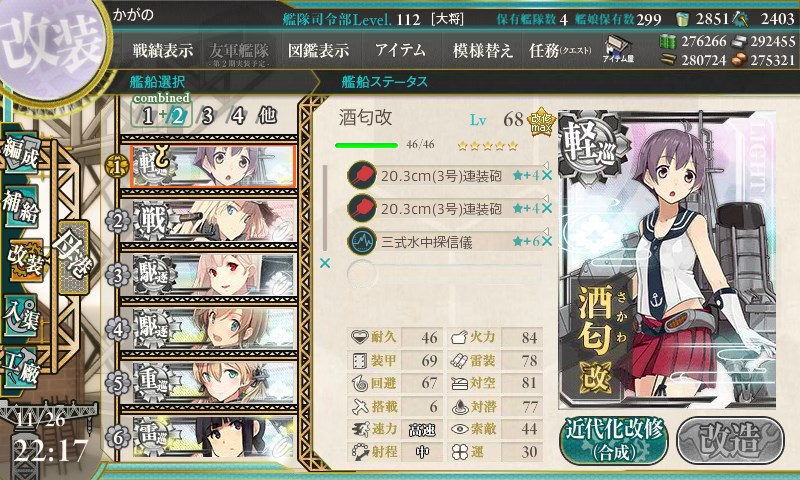Open the アイテム屋 item shop icon

click(618, 49)
